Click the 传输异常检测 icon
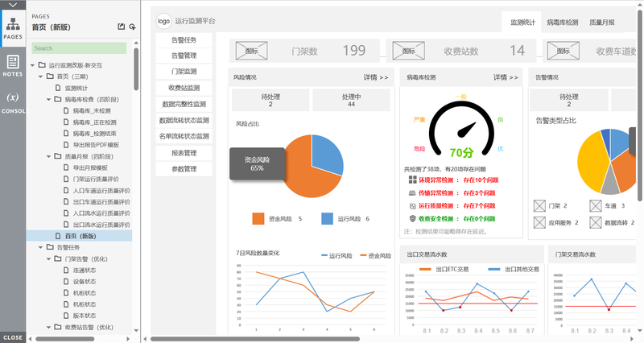 coord(412,192)
